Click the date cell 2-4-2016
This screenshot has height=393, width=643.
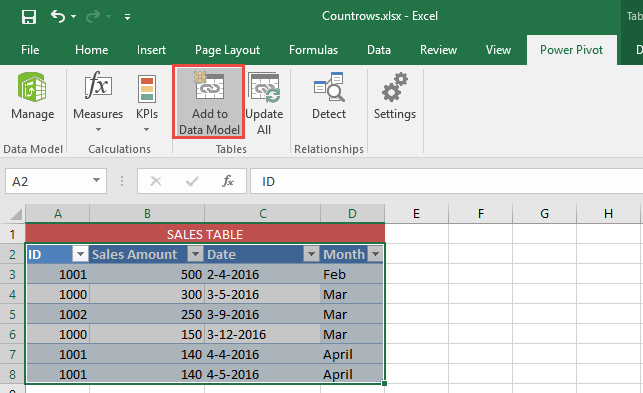[x=263, y=274]
